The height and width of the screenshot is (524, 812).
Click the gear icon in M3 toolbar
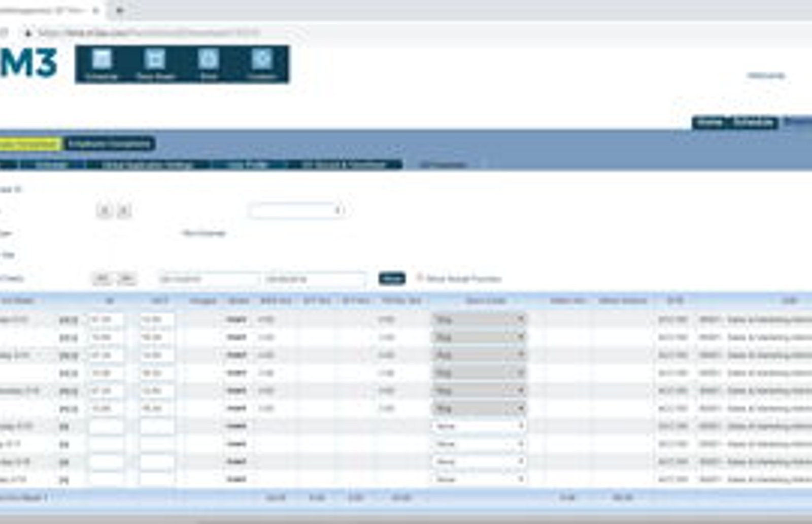tap(262, 64)
